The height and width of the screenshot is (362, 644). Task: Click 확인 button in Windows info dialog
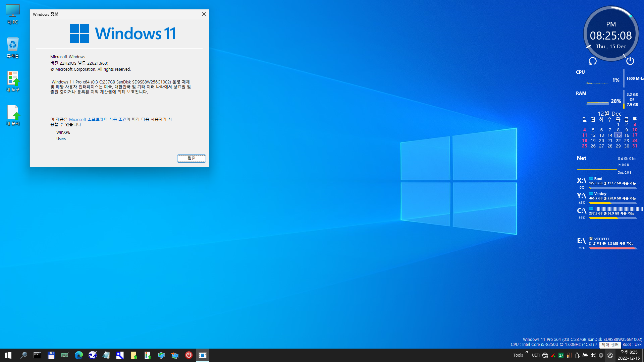(191, 158)
